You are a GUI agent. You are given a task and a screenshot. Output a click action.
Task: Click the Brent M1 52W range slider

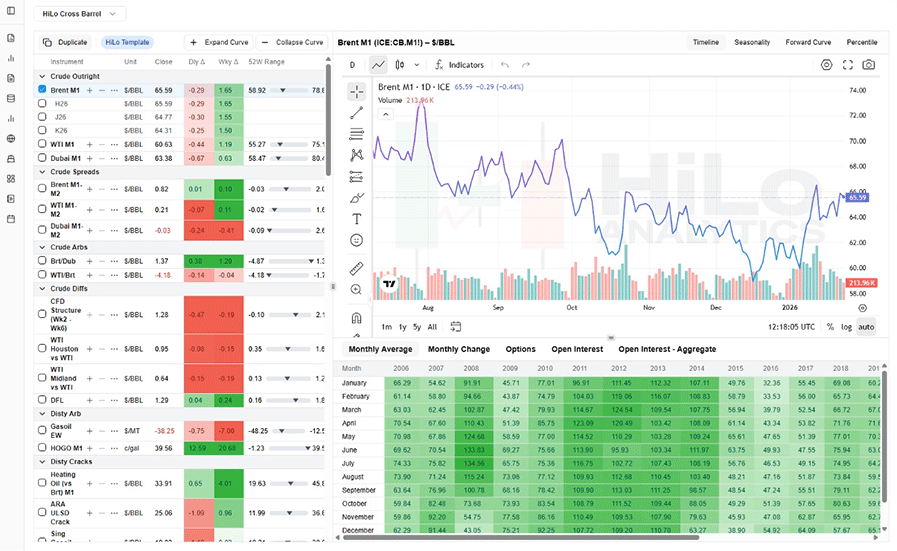(289, 90)
